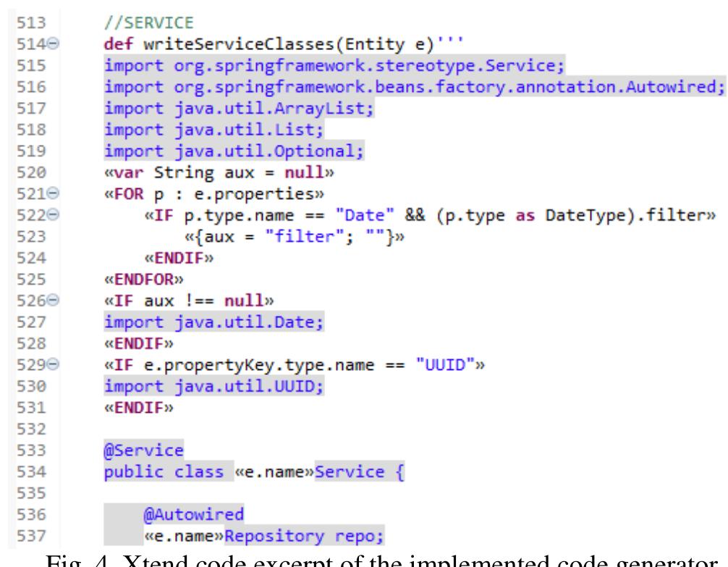Click line number 532 in the gutter
Viewport: 728px width, 567px height.
pos(31,429)
